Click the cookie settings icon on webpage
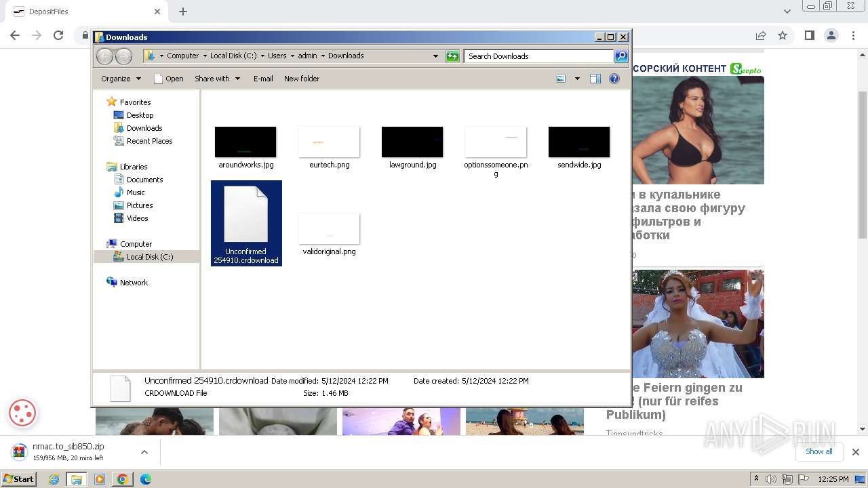 22,413
